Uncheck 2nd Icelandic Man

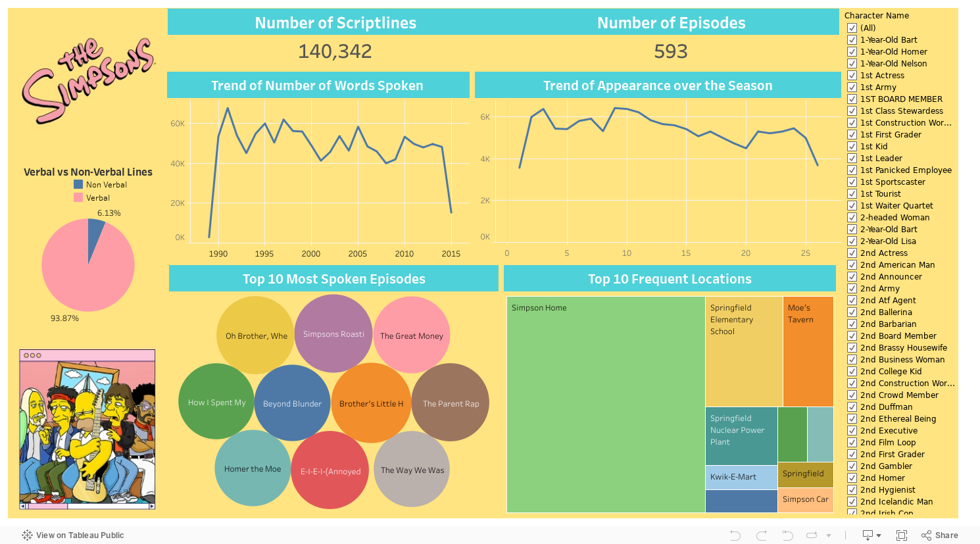pyautogui.click(x=852, y=502)
